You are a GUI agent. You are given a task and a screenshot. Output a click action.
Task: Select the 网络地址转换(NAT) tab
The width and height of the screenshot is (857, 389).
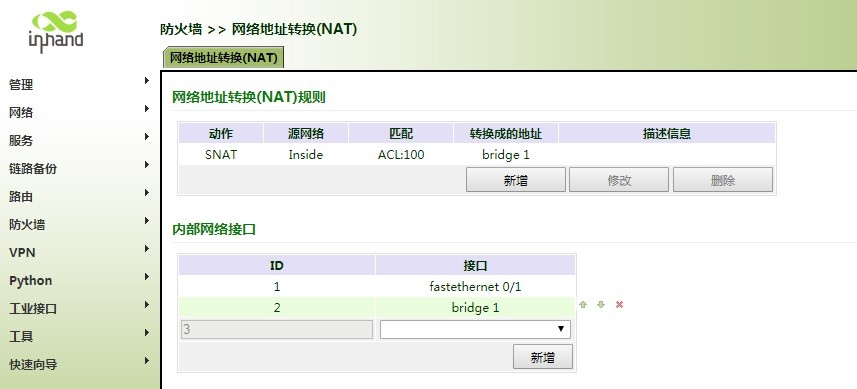pyautogui.click(x=224, y=58)
